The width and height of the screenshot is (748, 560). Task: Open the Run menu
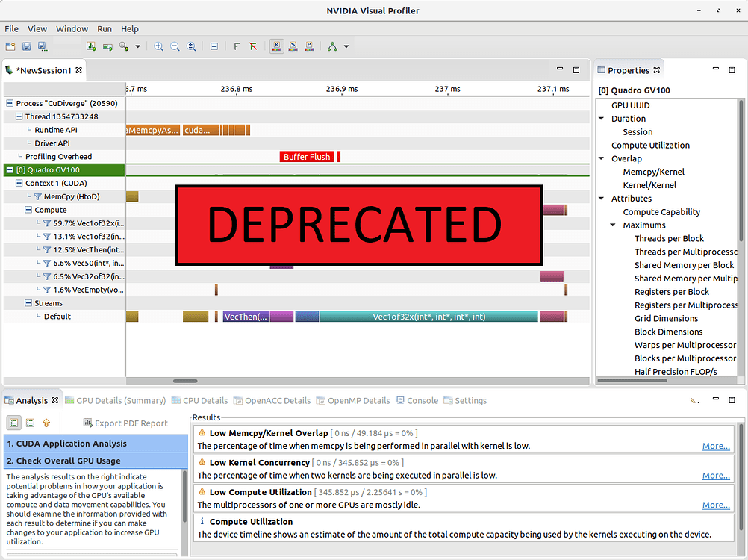(105, 28)
